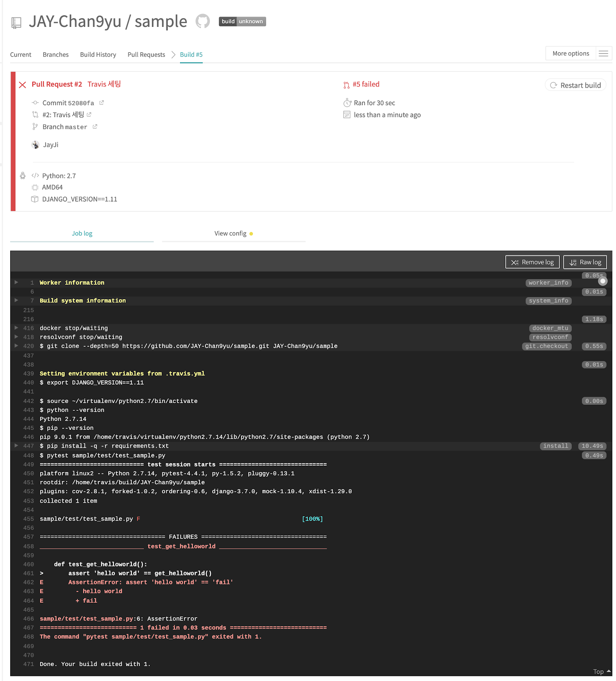Click the Linux penguin OS icon
This screenshot has width=616, height=681.
(x=23, y=175)
